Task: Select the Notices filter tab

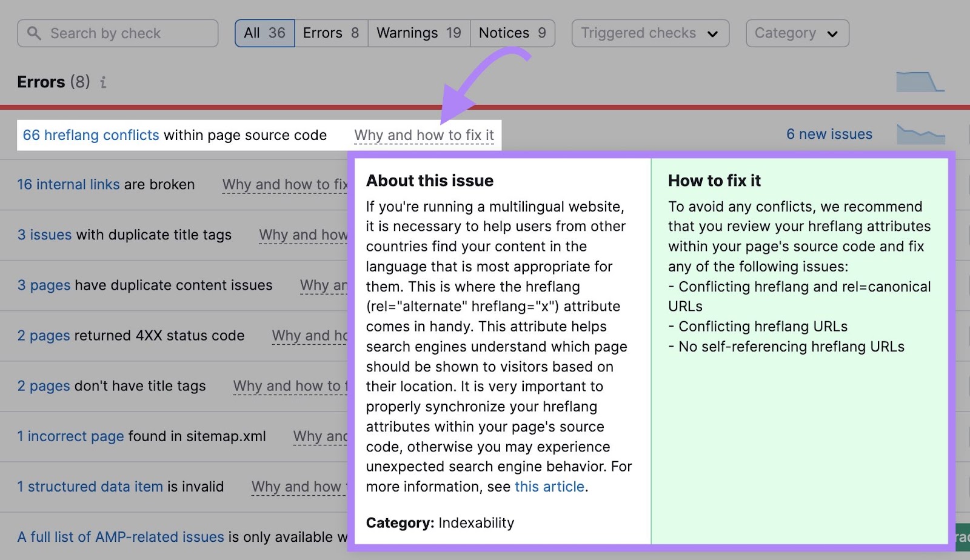Action: [x=512, y=33]
